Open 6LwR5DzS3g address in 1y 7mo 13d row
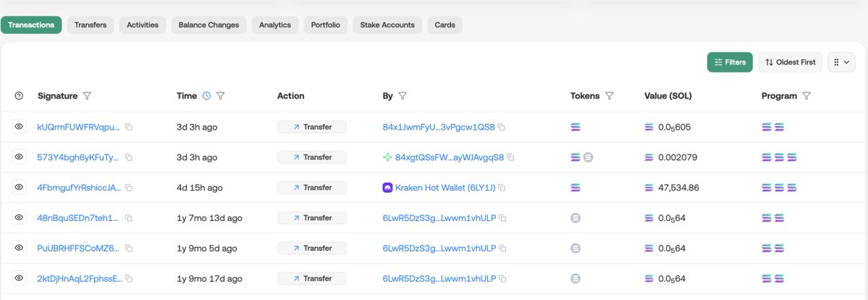868x300 pixels. (439, 218)
